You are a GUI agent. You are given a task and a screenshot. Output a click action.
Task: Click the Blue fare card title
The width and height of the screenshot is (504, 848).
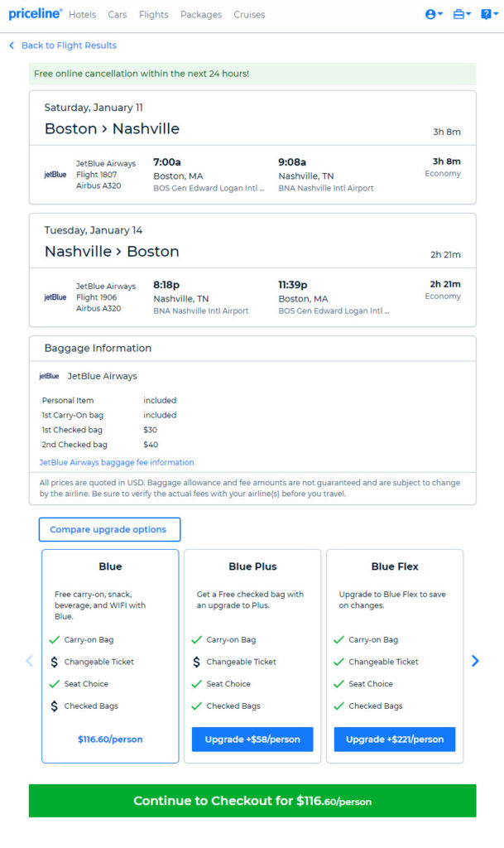tap(110, 566)
